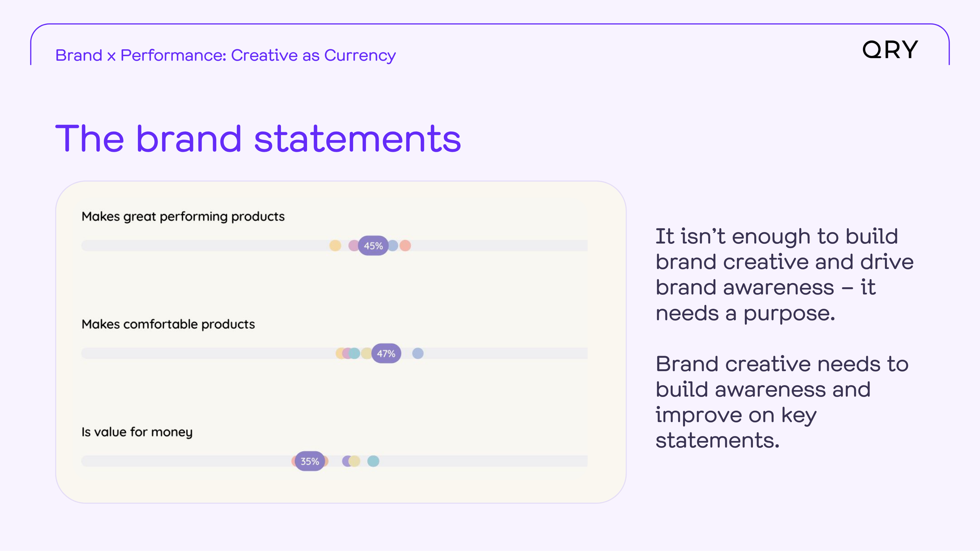Screen dimensions: 980x551
Task: Click the blue dot right of the 47% marker
Action: pos(418,353)
